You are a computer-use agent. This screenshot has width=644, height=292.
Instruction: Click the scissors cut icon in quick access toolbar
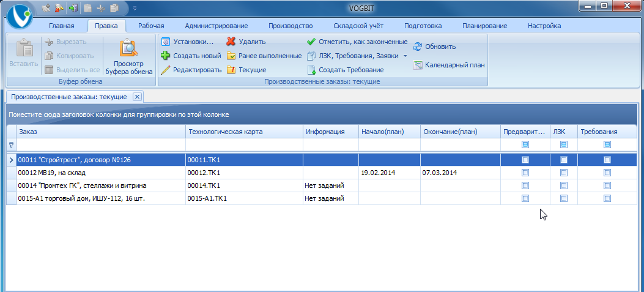tap(101, 7)
